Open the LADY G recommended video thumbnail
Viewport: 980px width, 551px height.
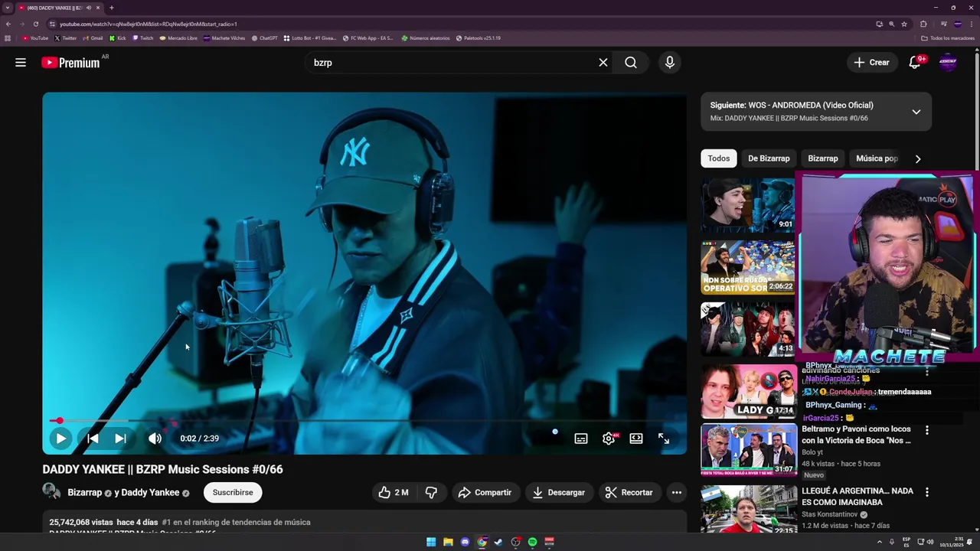tap(748, 391)
